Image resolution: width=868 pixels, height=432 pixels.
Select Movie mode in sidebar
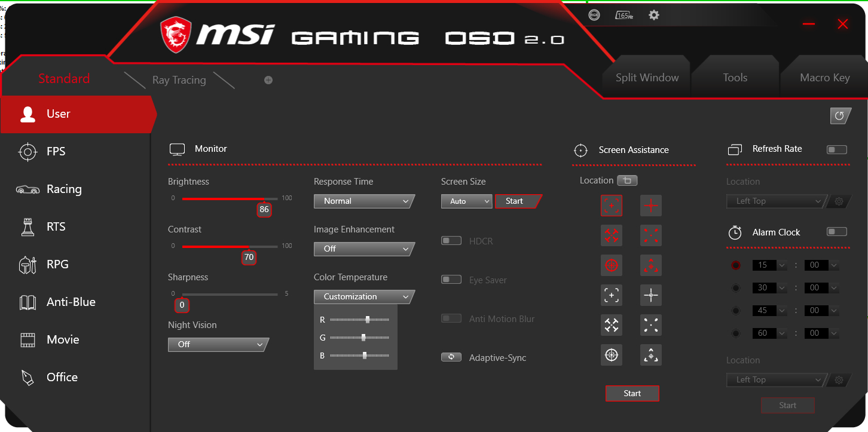coord(75,340)
